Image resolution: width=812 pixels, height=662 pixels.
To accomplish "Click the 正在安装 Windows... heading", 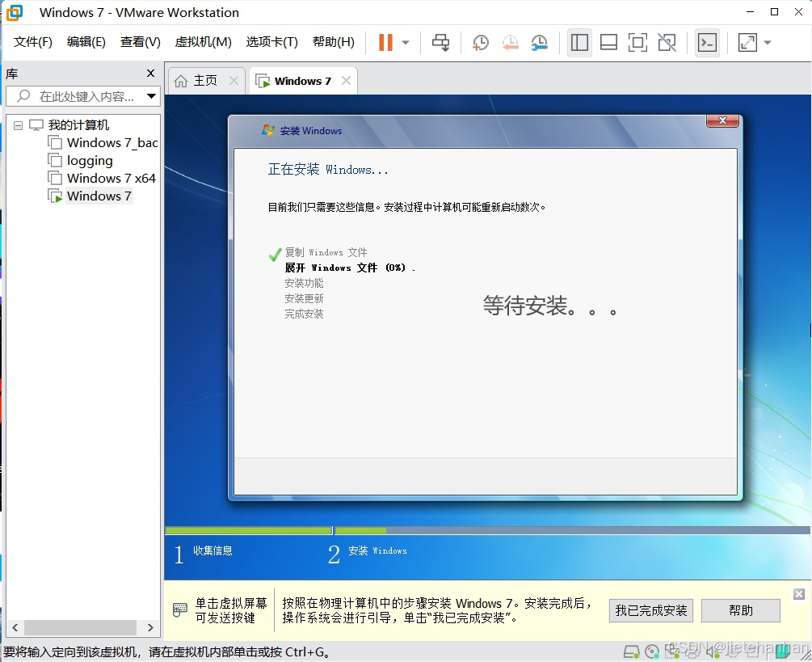I will 328,170.
